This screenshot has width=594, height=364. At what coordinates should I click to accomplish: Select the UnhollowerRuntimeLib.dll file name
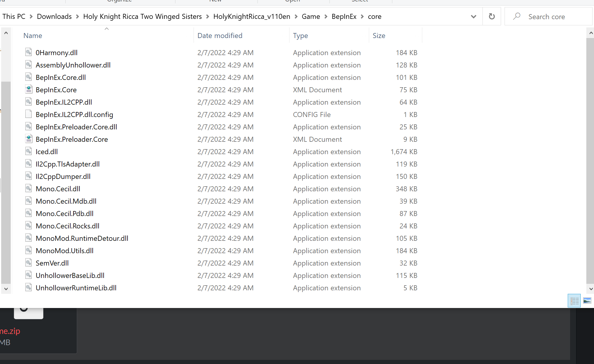coord(76,288)
